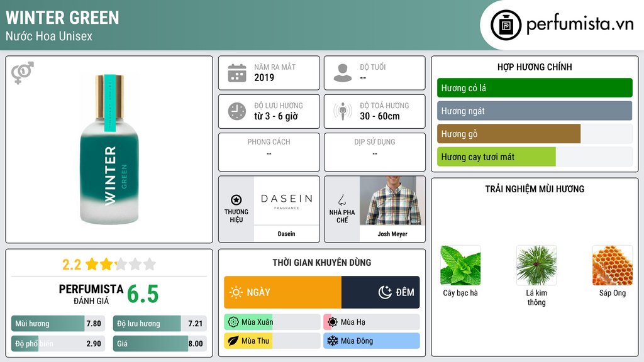
Task: Click the THỜI GIAN KHUYÊN DÙNG heading
Action: pos(322,263)
